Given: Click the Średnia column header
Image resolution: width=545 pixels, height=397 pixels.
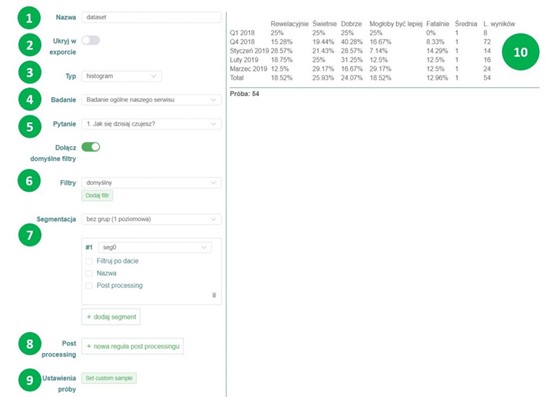Looking at the screenshot, I should [466, 24].
